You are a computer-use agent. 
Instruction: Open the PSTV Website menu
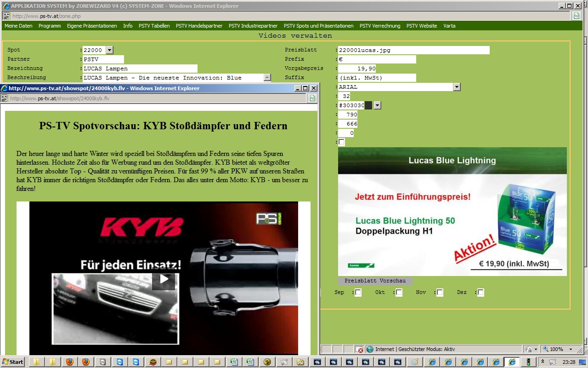point(422,26)
